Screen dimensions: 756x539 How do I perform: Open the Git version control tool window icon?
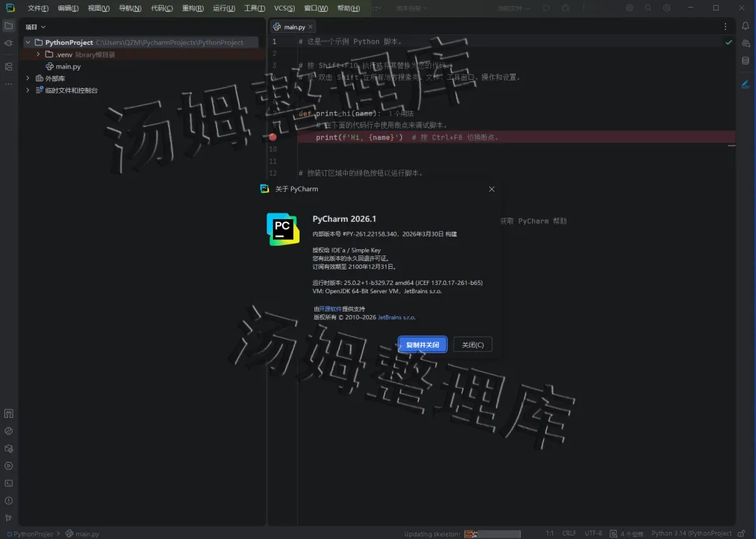click(x=8, y=518)
